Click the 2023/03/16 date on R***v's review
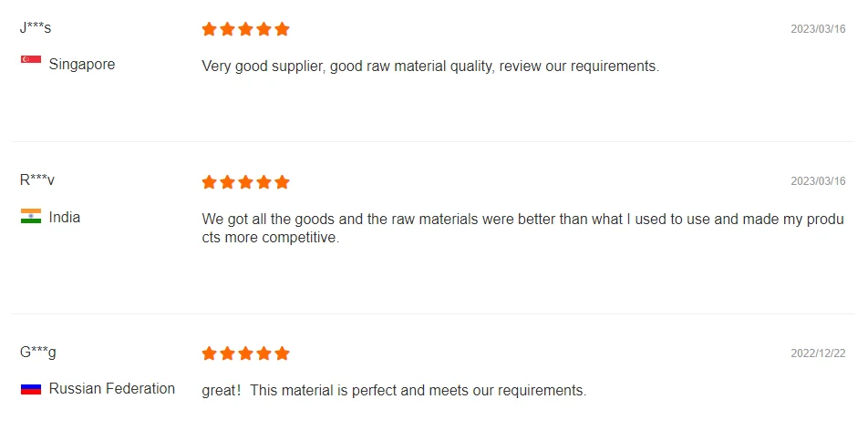Viewport: 868px width, 430px height. (x=818, y=182)
